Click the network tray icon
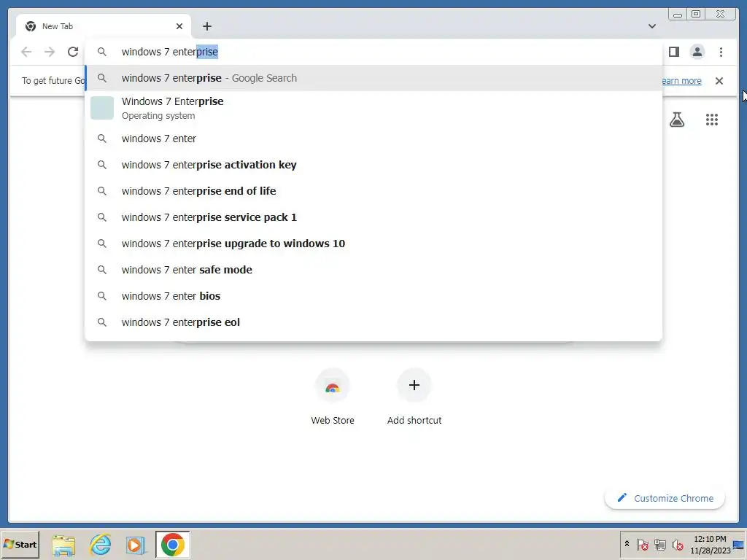747x560 pixels. click(x=659, y=544)
